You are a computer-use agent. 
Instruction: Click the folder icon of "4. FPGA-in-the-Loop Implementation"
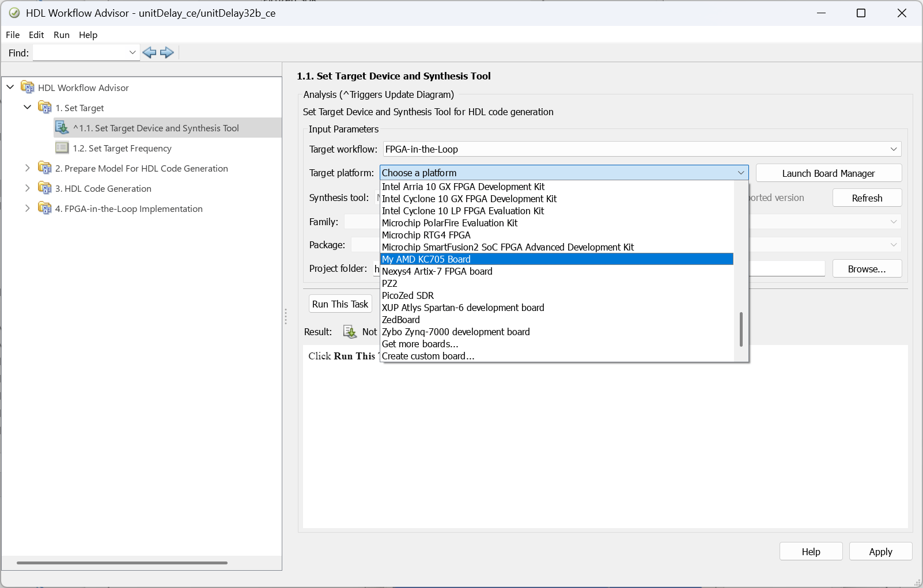(45, 208)
